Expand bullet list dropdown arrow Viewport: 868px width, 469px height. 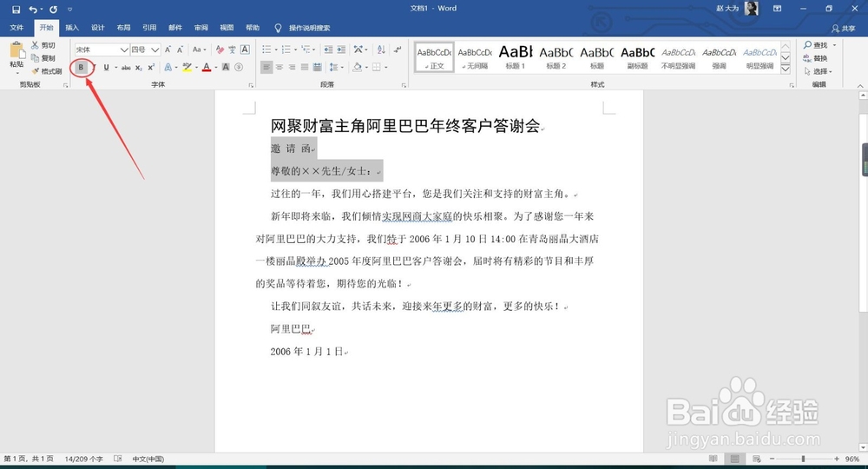(276, 50)
